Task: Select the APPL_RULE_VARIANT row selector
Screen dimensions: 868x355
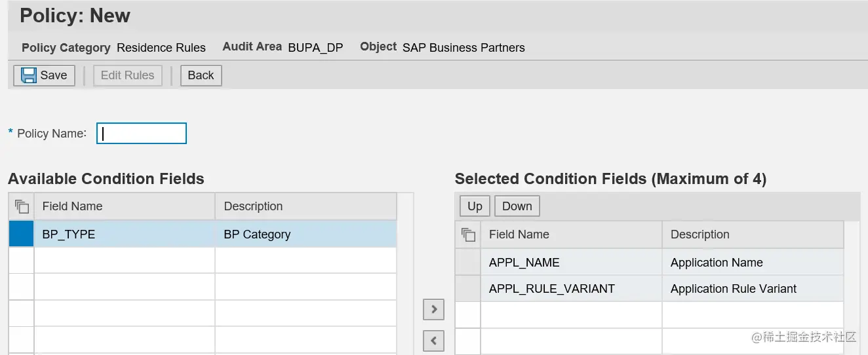Action: [467, 289]
